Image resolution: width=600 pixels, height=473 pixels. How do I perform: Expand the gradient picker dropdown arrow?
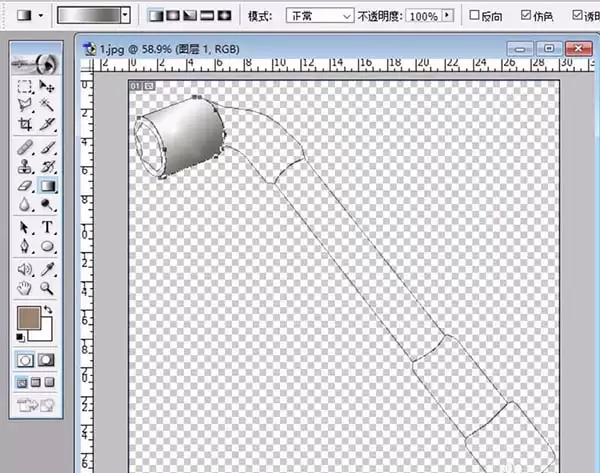pyautogui.click(x=125, y=15)
